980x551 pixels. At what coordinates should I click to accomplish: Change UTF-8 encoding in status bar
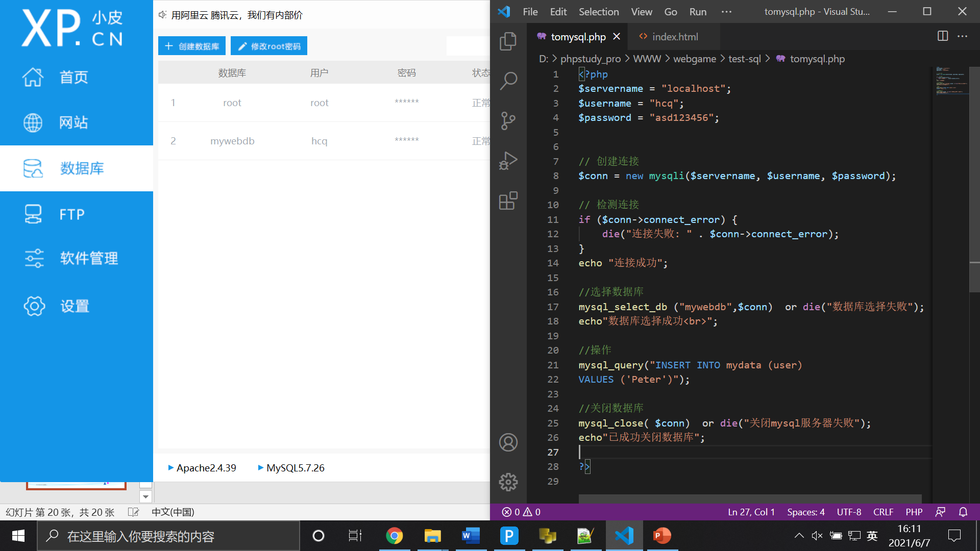[849, 512]
